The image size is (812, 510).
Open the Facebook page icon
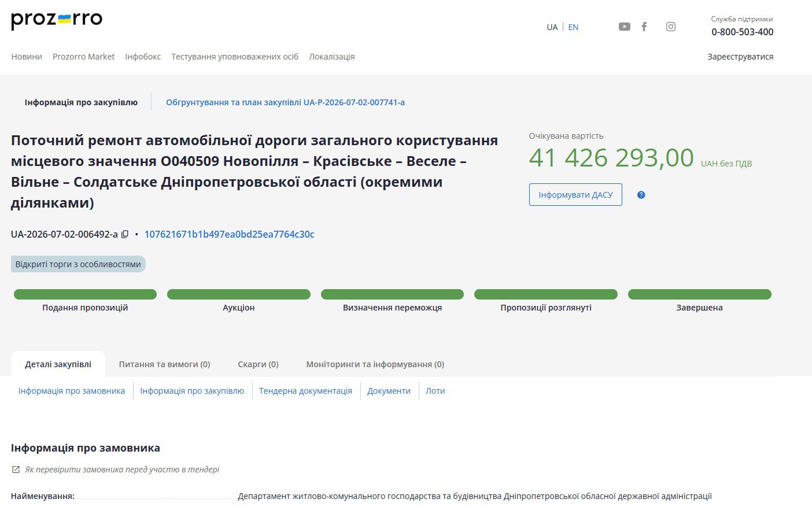pyautogui.click(x=644, y=27)
